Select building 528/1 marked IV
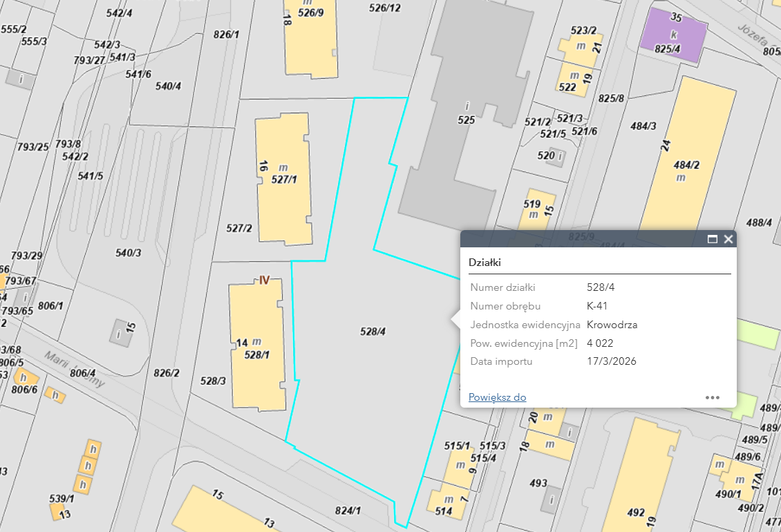 (x=257, y=345)
